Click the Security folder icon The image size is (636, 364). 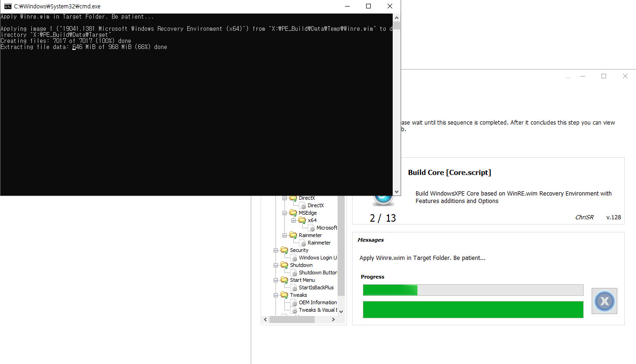point(284,250)
